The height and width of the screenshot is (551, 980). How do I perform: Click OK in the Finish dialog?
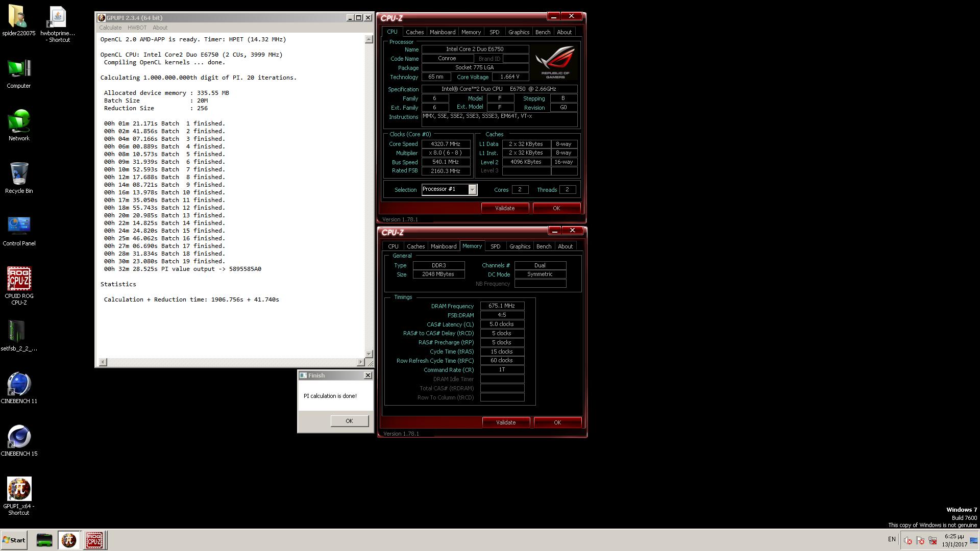[x=349, y=421]
